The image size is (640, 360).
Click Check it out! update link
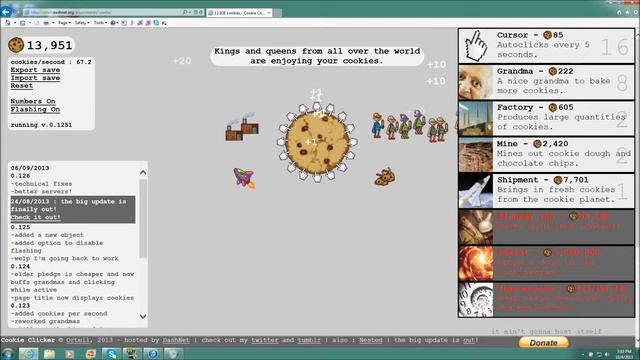(36, 217)
